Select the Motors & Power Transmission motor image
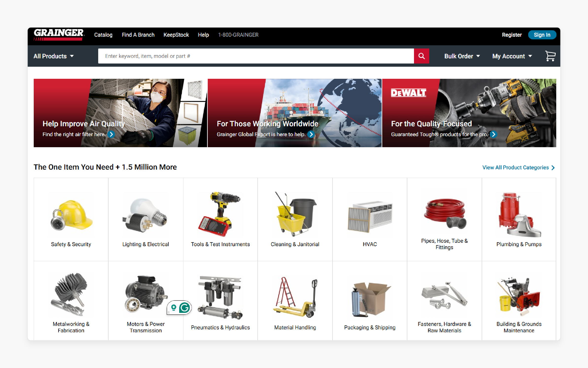The width and height of the screenshot is (588, 368). click(146, 294)
